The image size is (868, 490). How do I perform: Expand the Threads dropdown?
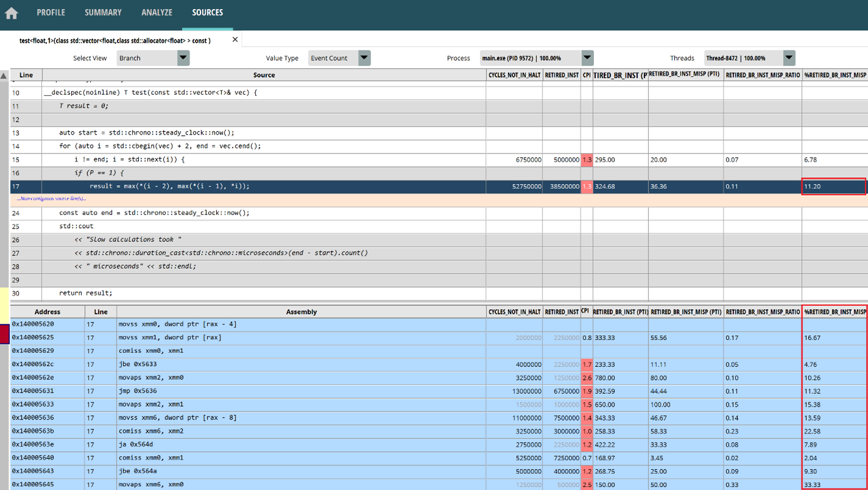click(x=789, y=58)
